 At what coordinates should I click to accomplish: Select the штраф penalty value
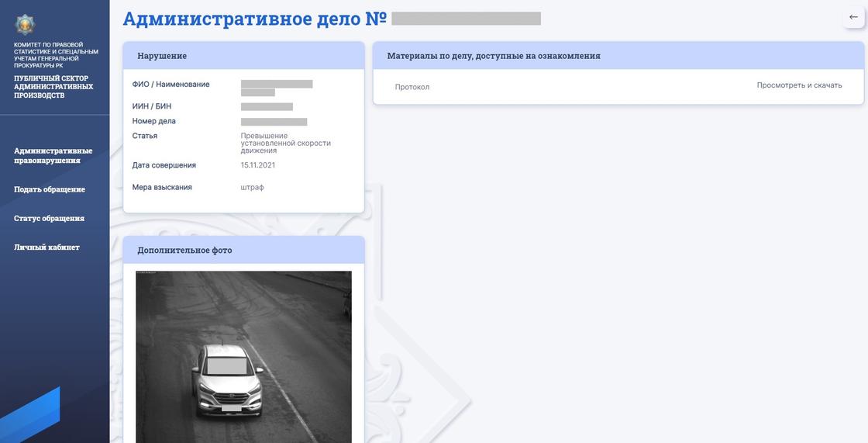point(253,188)
